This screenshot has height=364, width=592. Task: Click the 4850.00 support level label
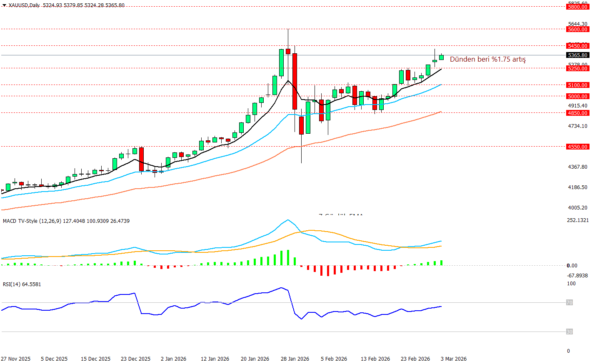[x=577, y=113]
